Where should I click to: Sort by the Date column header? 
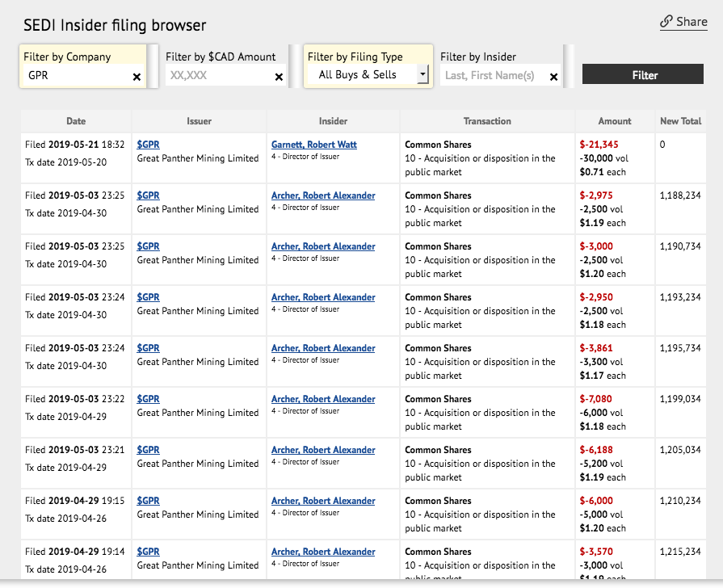tap(76, 121)
